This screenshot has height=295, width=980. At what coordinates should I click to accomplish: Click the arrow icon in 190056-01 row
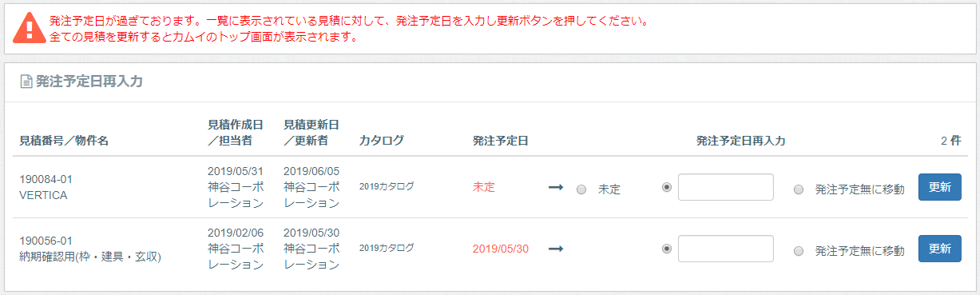556,249
